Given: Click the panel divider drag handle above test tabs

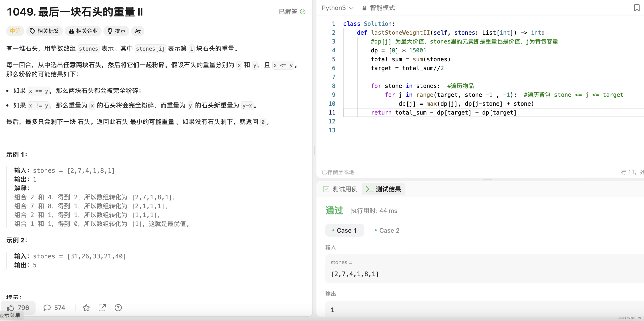Looking at the screenshot, I should click(x=488, y=179).
